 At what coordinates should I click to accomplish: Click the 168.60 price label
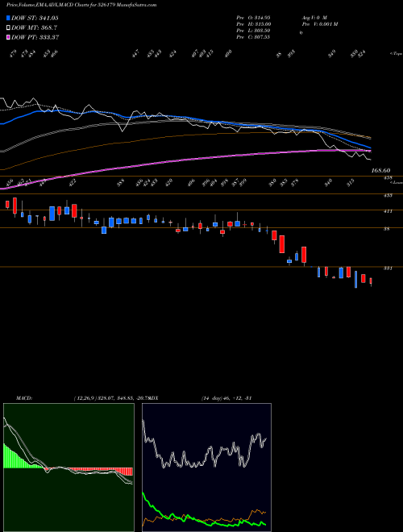[380, 171]
